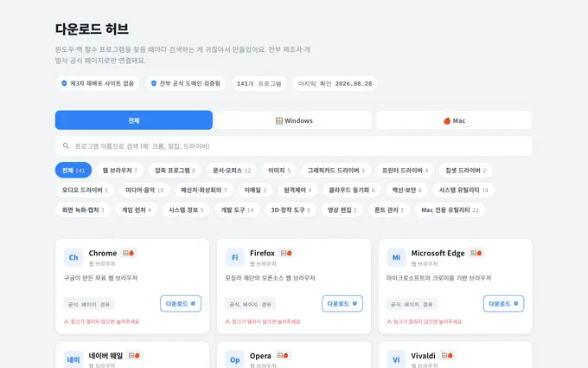
Task: Click the 공식 페이지 경유 tag on Chrome
Action: [x=89, y=304]
